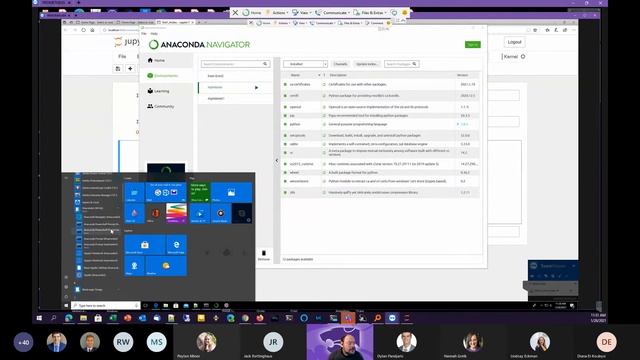Select the Environments tab in Navigator sidebar
This screenshot has width=640, height=360.
[x=163, y=76]
